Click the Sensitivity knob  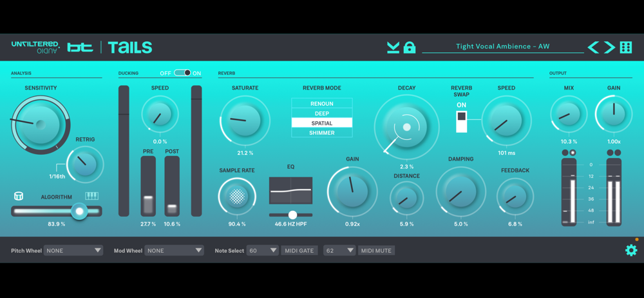[40, 124]
